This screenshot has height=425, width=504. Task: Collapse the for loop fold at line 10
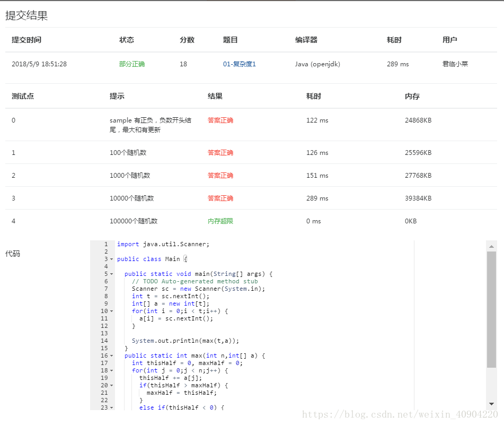click(111, 311)
